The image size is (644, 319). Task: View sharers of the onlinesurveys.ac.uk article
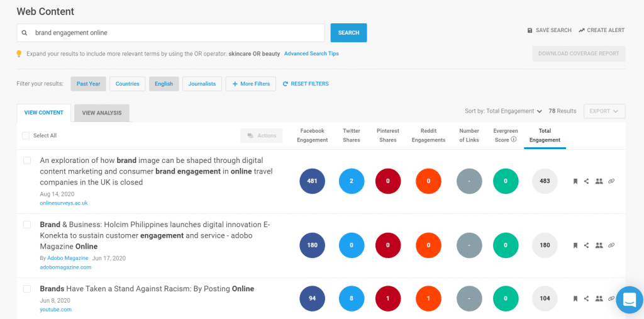pos(599,181)
